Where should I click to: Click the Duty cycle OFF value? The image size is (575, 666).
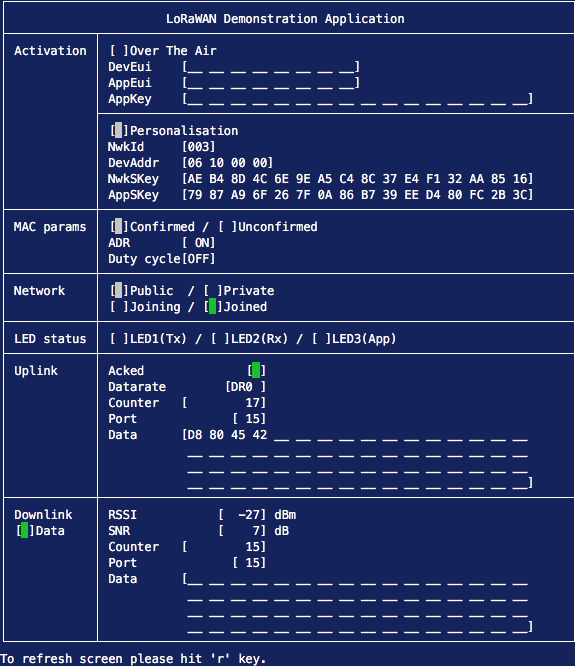[199, 259]
